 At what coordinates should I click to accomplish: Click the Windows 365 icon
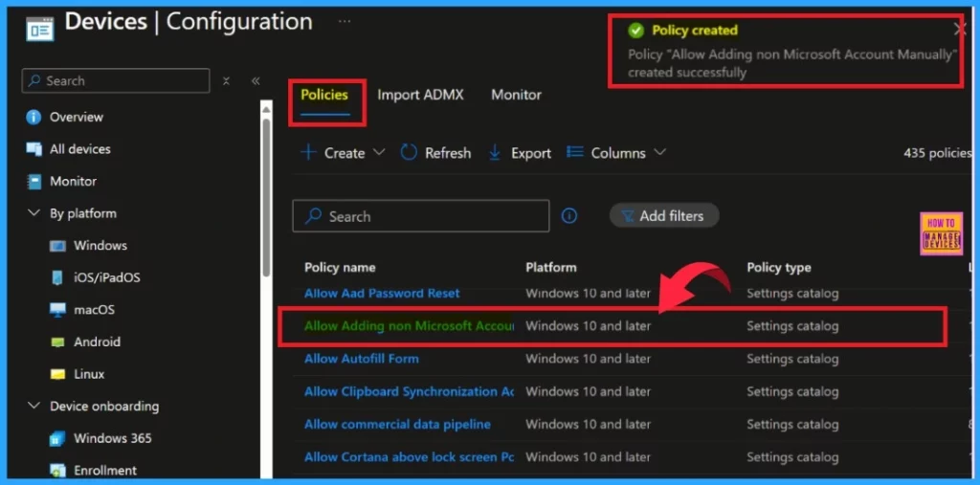point(57,439)
